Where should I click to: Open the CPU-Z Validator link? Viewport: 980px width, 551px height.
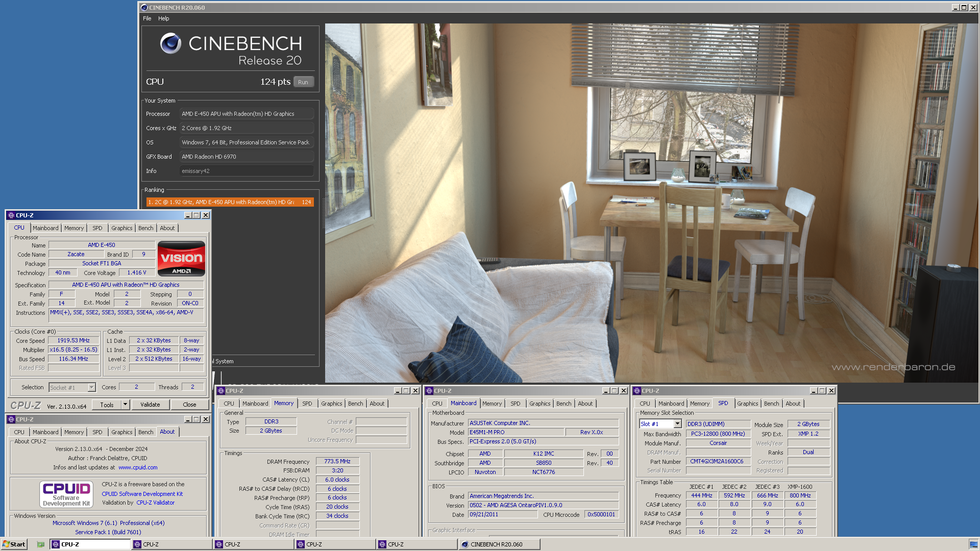tap(155, 503)
